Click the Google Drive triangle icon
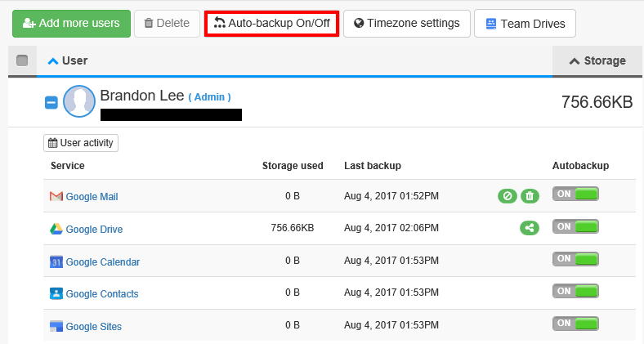Screen dimensions: 644x344 (x=56, y=229)
